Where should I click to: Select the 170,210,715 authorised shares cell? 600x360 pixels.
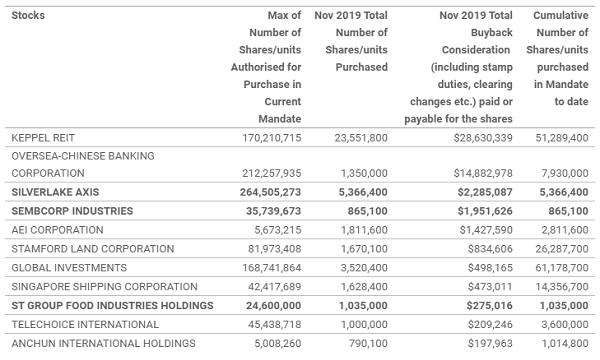(272, 138)
